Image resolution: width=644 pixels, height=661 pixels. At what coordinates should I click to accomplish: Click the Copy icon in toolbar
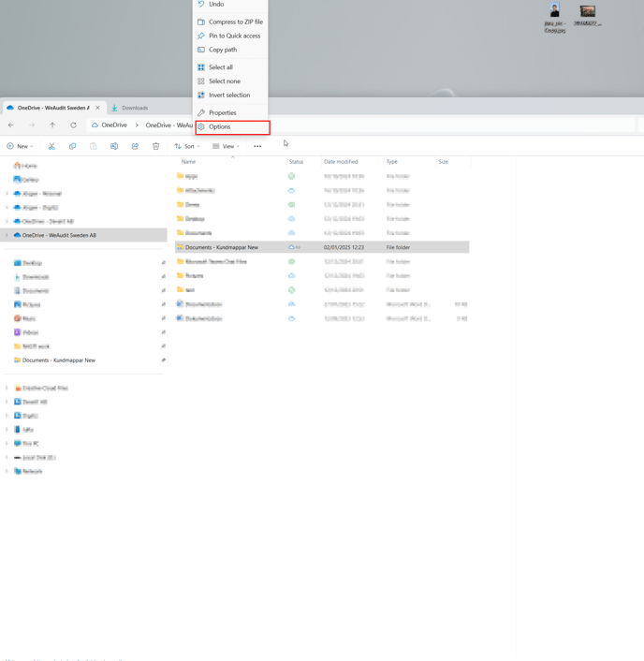coord(72,146)
